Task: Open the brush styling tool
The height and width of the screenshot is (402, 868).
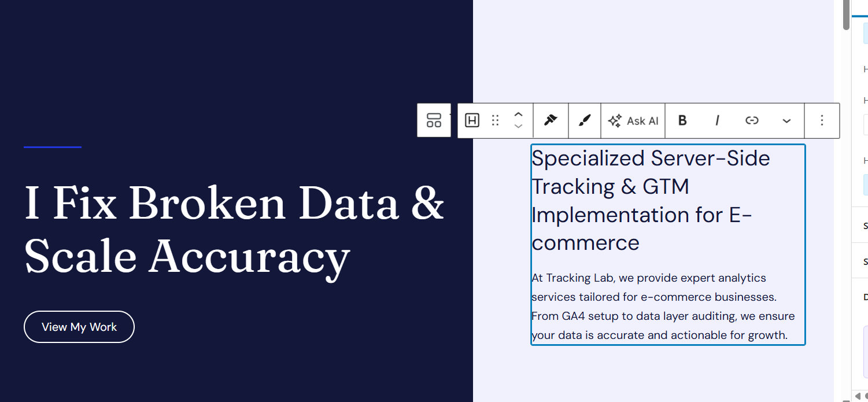Action: (x=585, y=120)
